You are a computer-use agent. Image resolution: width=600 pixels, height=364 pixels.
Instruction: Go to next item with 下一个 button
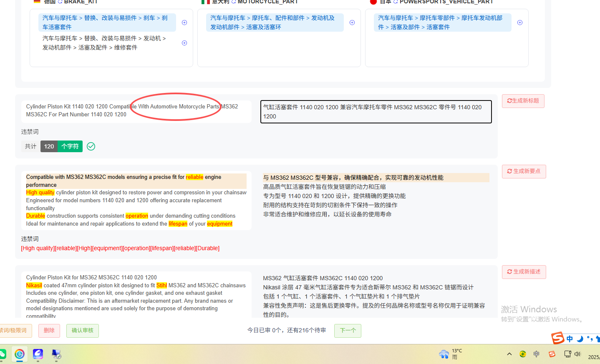click(348, 331)
